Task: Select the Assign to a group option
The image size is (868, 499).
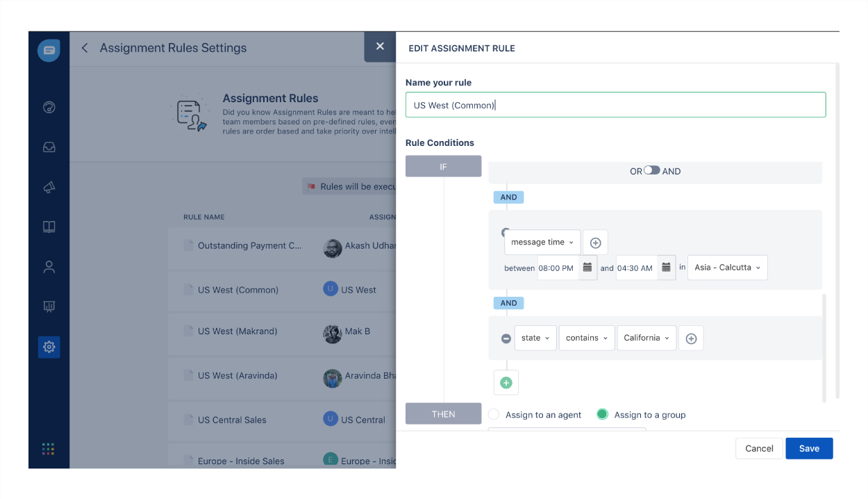Action: 602,414
